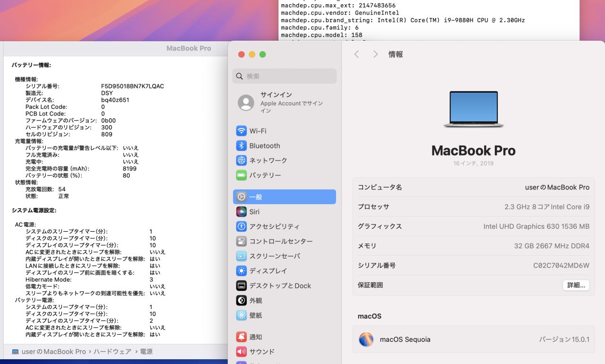
Task: Click ハードウェアのリビジョン value 300
Action: pos(107,128)
